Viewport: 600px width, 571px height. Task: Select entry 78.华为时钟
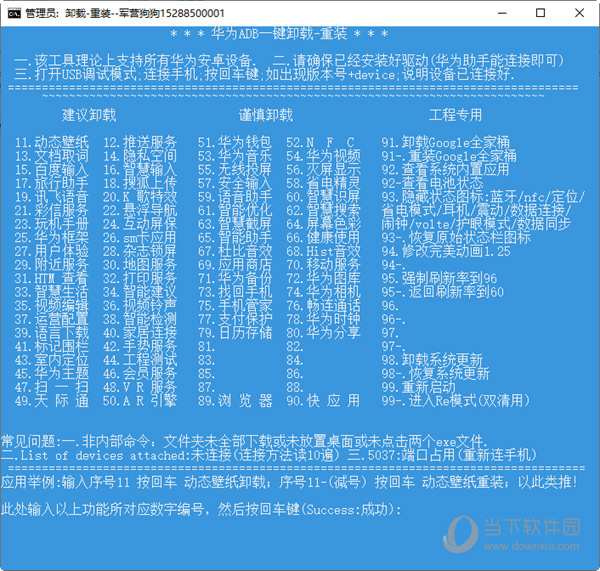tap(323, 319)
